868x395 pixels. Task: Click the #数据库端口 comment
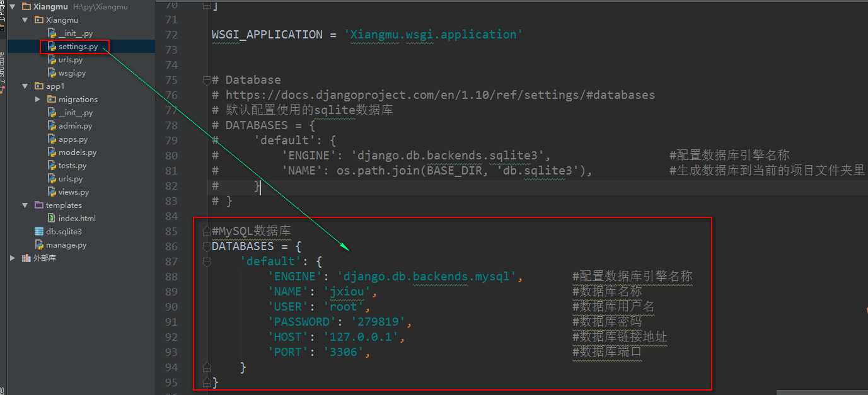pyautogui.click(x=607, y=352)
